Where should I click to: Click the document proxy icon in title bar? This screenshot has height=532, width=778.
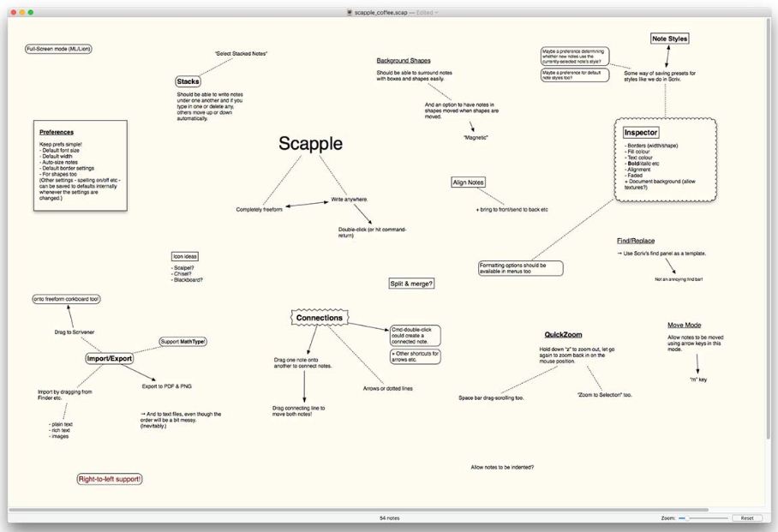pyautogui.click(x=350, y=12)
